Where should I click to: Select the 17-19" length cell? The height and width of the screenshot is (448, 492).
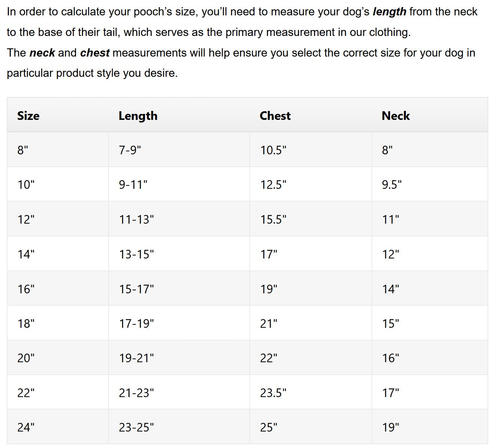(136, 324)
